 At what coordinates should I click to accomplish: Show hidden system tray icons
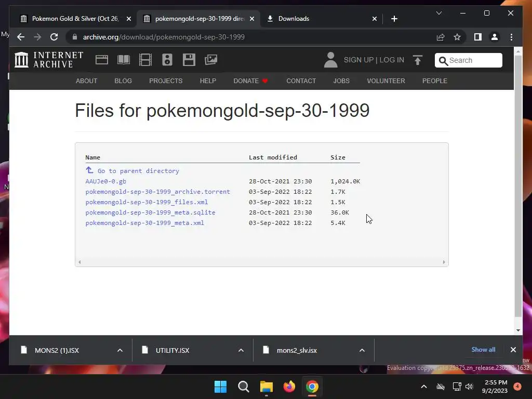click(424, 387)
